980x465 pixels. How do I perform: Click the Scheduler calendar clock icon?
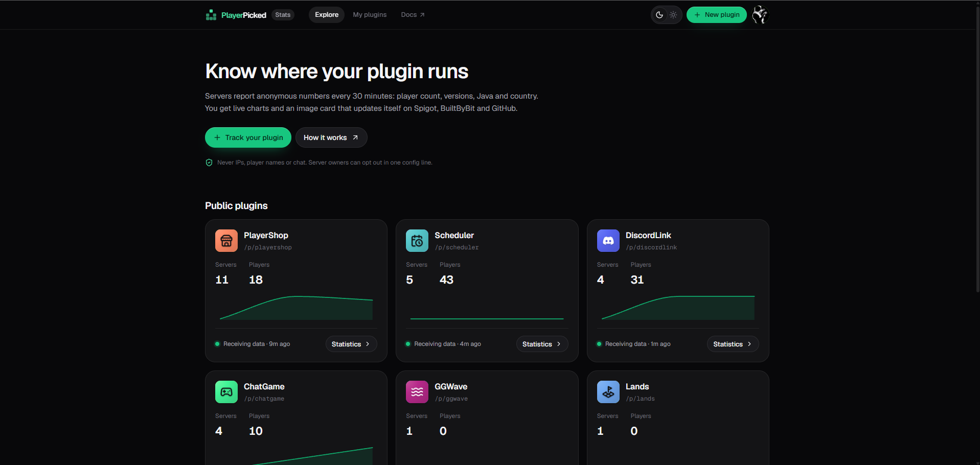pyautogui.click(x=417, y=241)
